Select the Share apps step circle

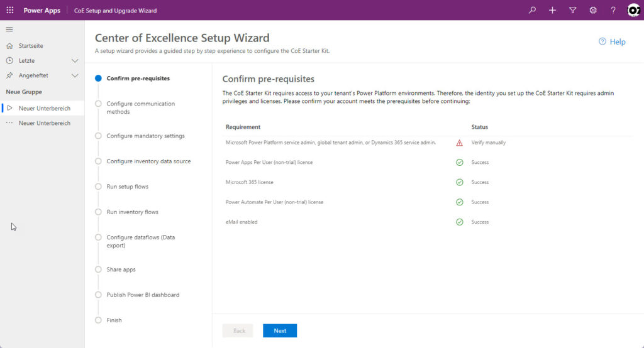click(98, 269)
